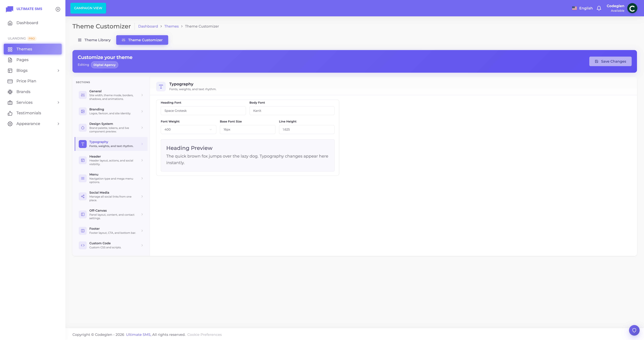Open the Themes sidebar menu item
The height and width of the screenshot is (340, 644).
tap(33, 49)
